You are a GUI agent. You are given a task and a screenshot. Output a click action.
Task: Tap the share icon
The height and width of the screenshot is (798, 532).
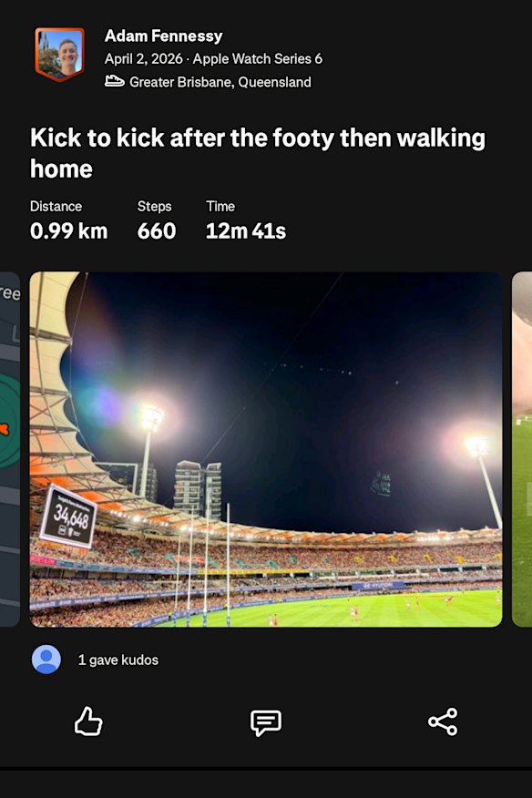[444, 721]
